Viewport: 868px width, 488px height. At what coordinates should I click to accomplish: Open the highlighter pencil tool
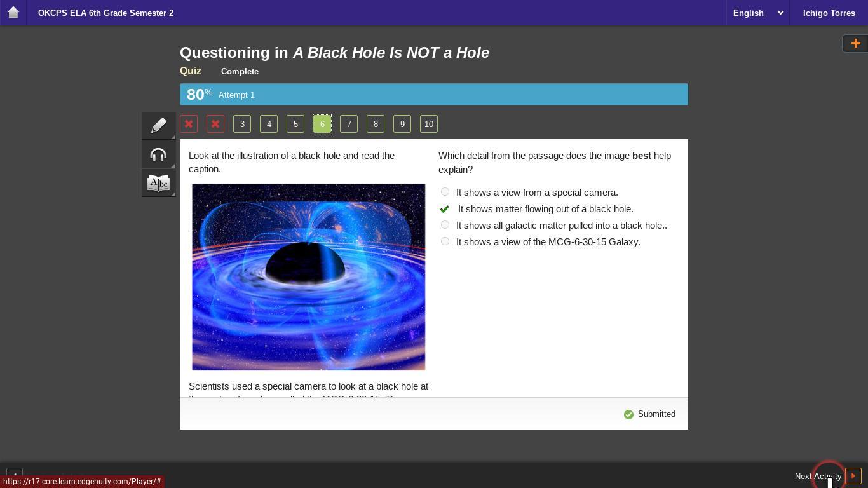[158, 125]
